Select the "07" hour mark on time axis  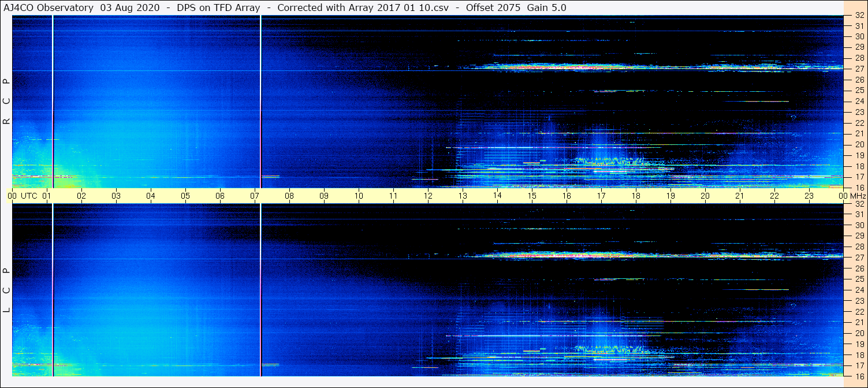coord(255,196)
